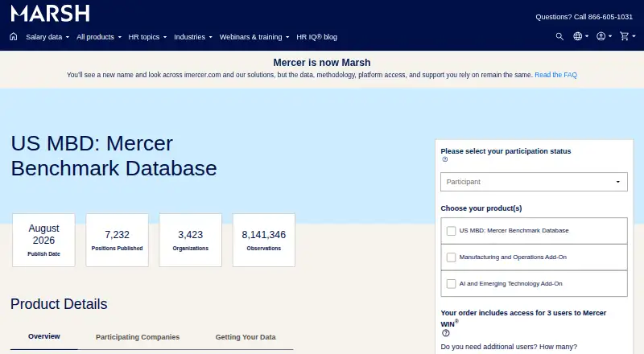
Task: Switch to the Participating Companies tab
Action: point(138,337)
